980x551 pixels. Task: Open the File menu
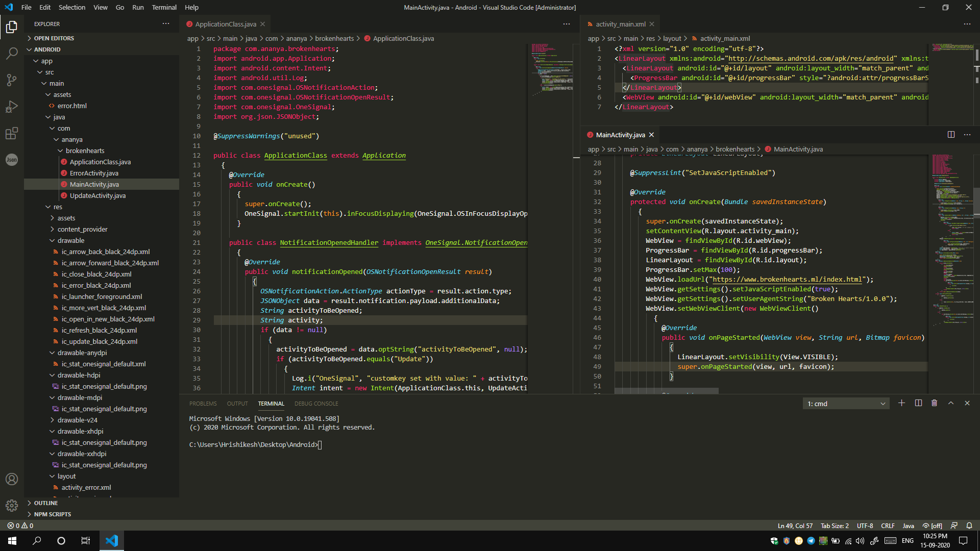pos(27,7)
